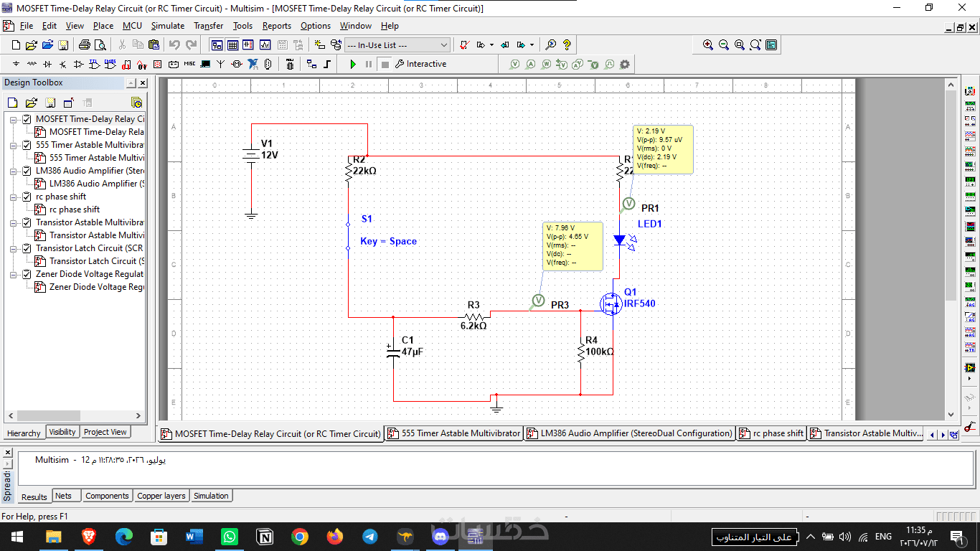Click the Place Transistor icon
The image size is (980, 551).
pyautogui.click(x=63, y=64)
